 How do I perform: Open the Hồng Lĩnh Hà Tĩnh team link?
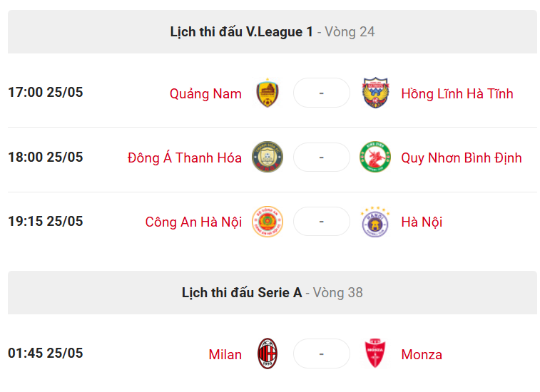(x=457, y=93)
